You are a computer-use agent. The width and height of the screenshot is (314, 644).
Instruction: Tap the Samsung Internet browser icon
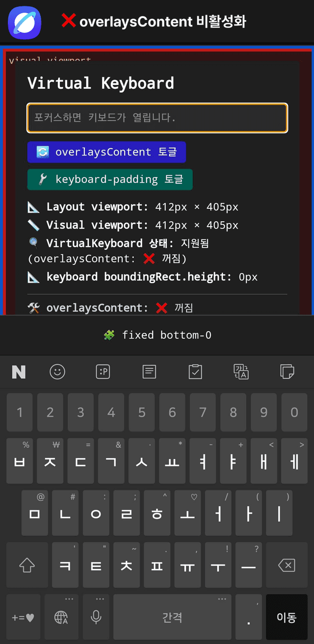[25, 23]
